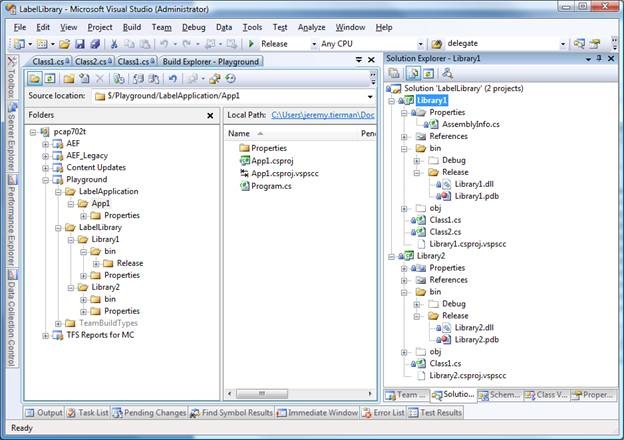This screenshot has width=624, height=440.
Task: Click the Cut scissors icon
Action: [114, 44]
